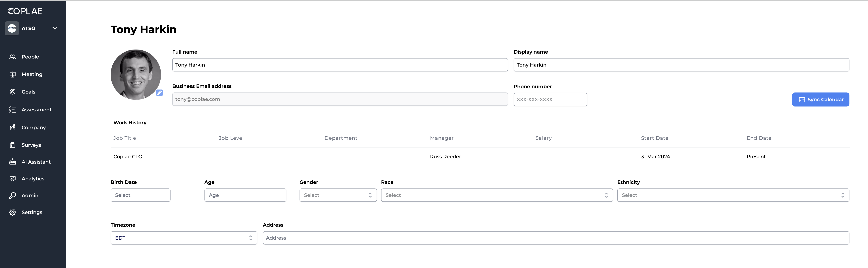
Task: Click the Company chart icon
Action: tap(12, 127)
